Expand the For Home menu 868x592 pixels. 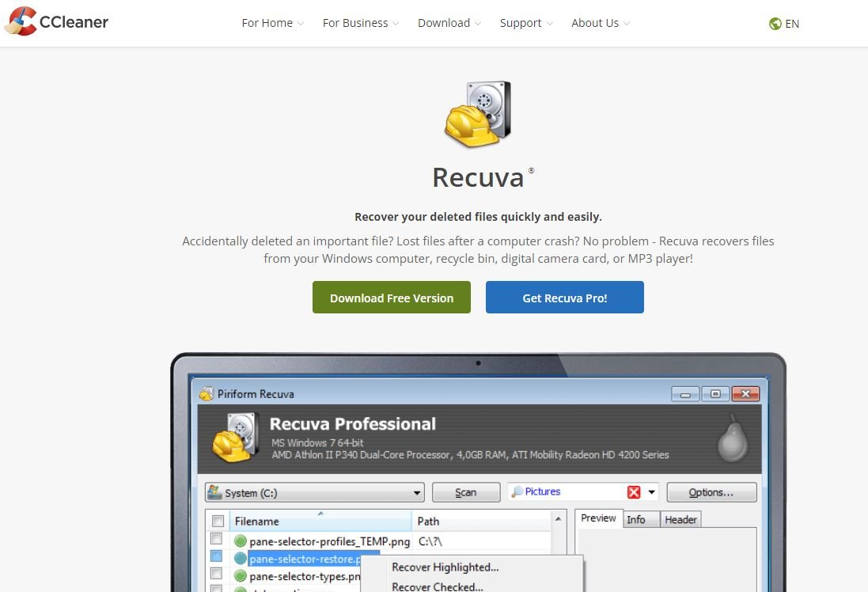point(273,23)
